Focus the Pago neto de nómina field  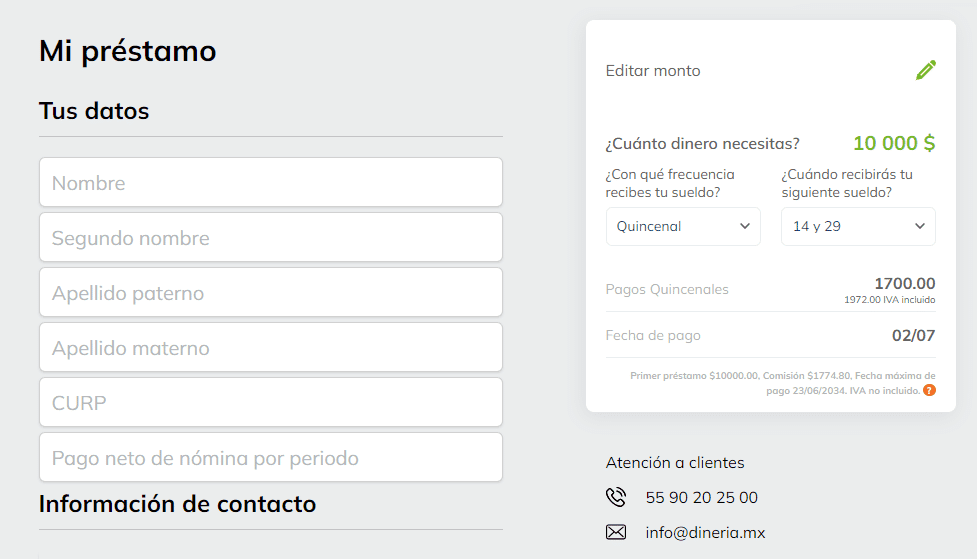click(271, 458)
